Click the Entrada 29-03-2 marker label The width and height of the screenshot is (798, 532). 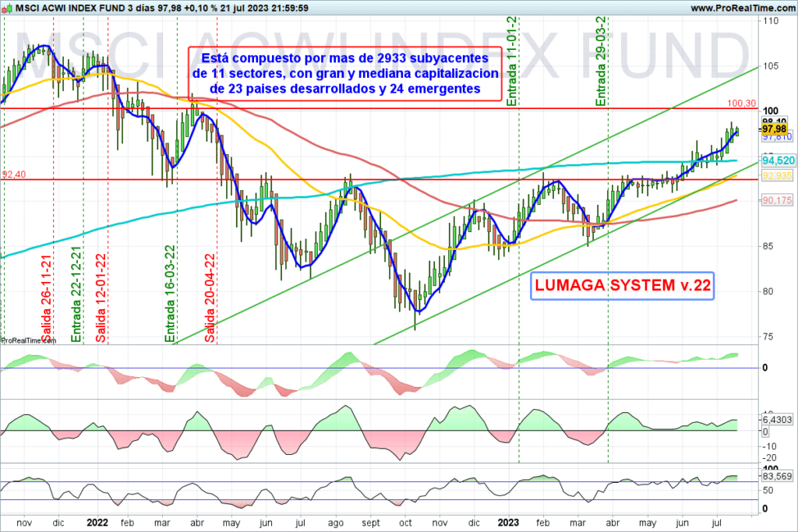[601, 61]
